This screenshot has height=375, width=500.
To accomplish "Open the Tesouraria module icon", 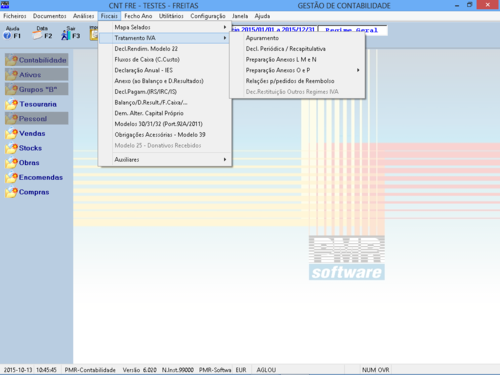I will [x=11, y=104].
